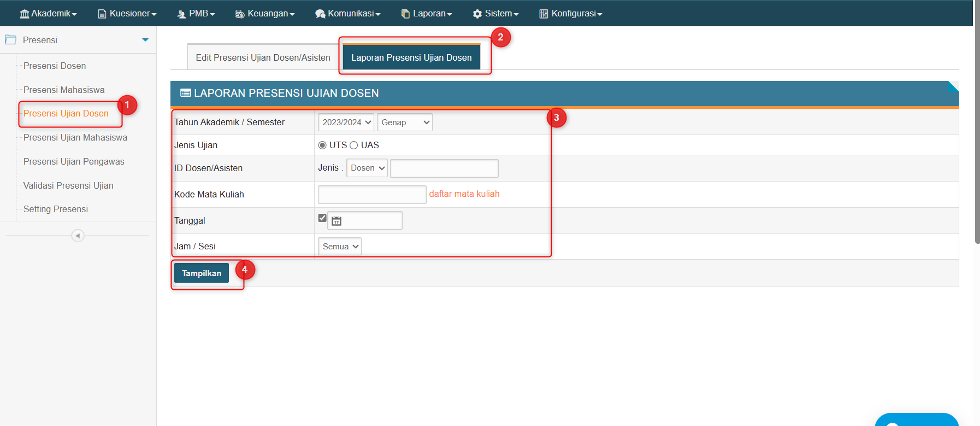The width and height of the screenshot is (980, 426).
Task: Select the UAS radio button
Action: click(354, 145)
